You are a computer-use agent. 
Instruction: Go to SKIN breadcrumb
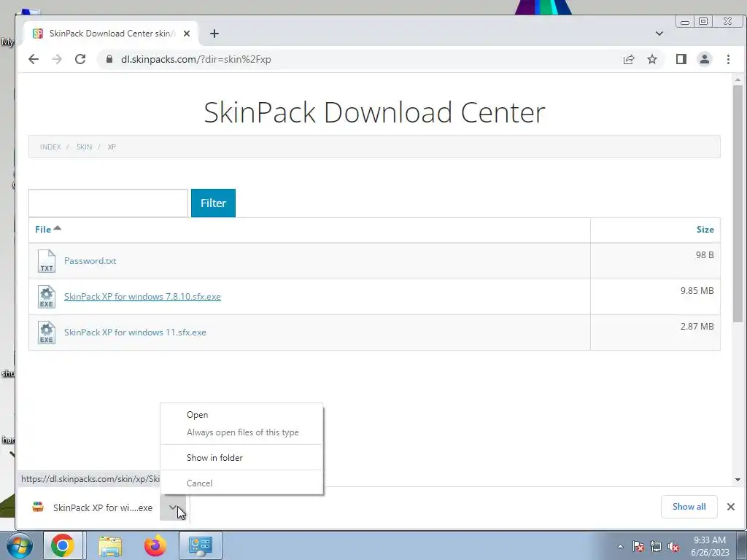coord(85,147)
